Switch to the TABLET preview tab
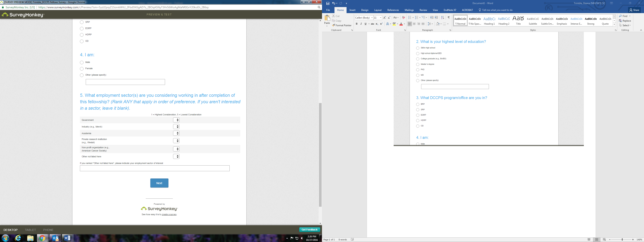Viewport: 644px width, 242px height. point(30,230)
